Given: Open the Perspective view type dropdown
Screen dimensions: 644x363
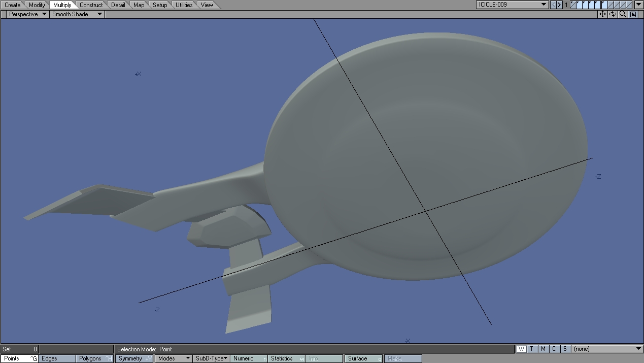Looking at the screenshot, I should (x=27, y=14).
